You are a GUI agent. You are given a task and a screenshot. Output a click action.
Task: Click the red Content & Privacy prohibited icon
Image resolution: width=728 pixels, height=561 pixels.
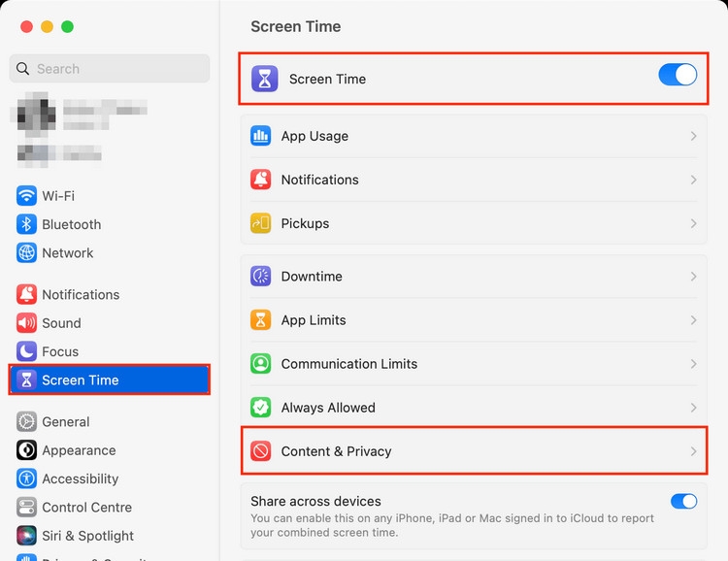[x=260, y=451]
